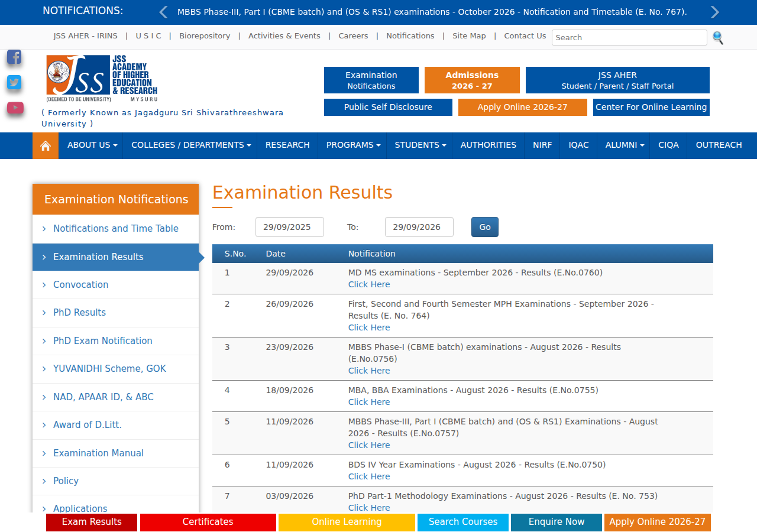The height and width of the screenshot is (532, 757).
Task: Expand the COLLEGES / DEPARTMENTS menu
Action: [x=190, y=145]
